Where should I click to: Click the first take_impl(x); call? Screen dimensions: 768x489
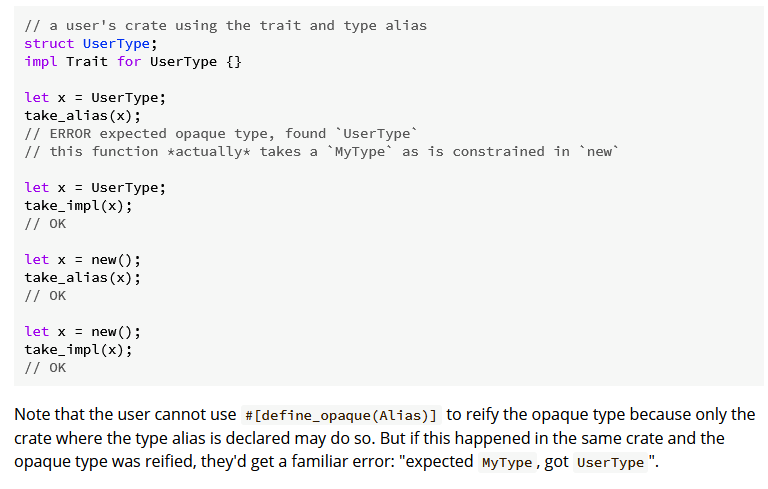78,206
